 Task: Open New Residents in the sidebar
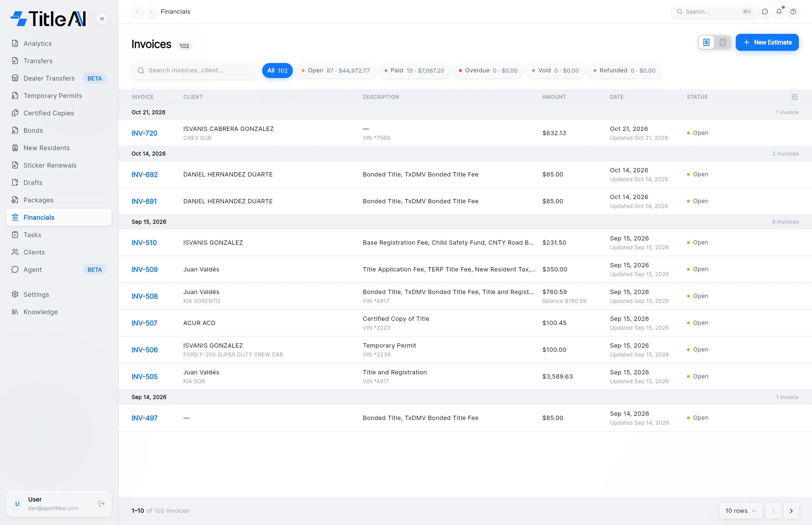59,148
